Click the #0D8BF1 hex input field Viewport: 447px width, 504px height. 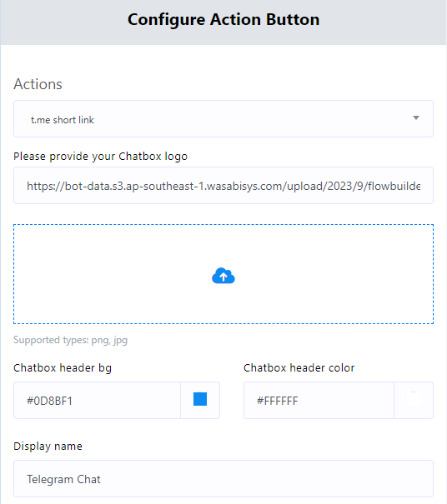coord(98,401)
